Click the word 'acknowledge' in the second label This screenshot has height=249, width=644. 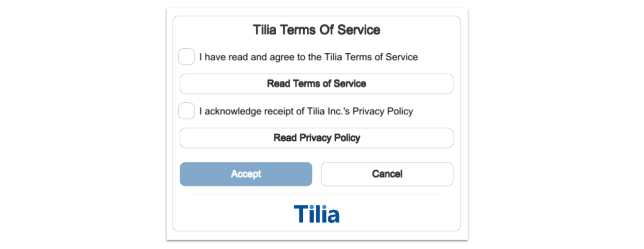point(229,111)
